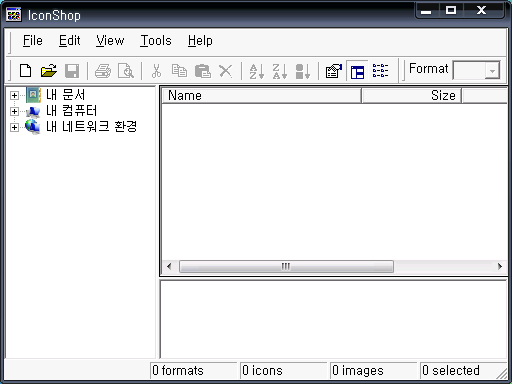Click the Save floppy disk icon
Viewport: 512px width, 384px height.
pyautogui.click(x=72, y=71)
